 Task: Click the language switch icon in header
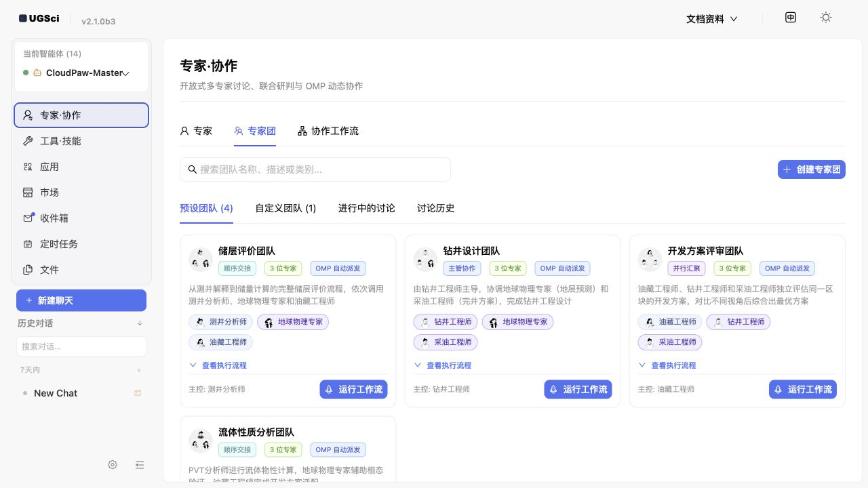791,18
